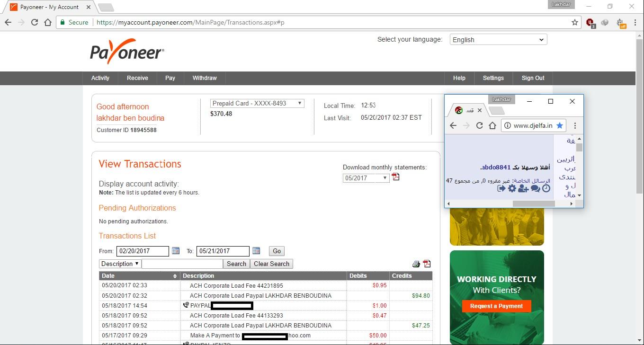
Task: Open the abdo8841 profile link
Action: coord(496,167)
